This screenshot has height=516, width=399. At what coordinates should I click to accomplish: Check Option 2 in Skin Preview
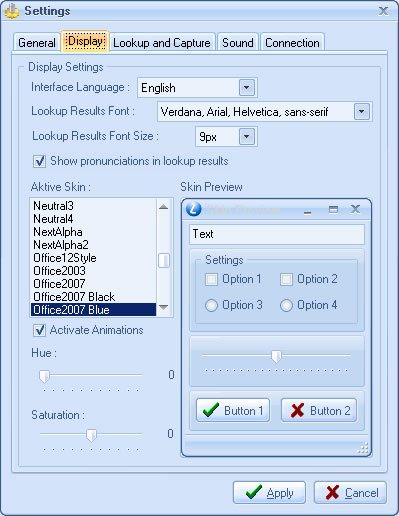point(286,279)
